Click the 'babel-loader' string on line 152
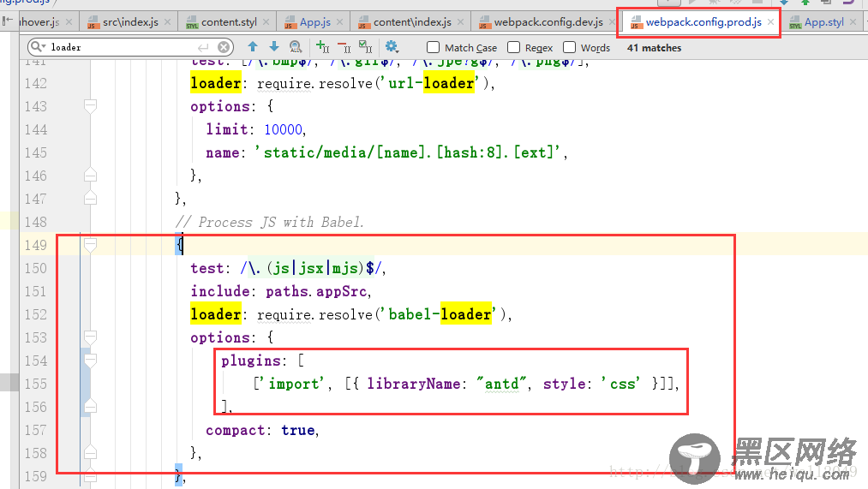 click(x=440, y=314)
